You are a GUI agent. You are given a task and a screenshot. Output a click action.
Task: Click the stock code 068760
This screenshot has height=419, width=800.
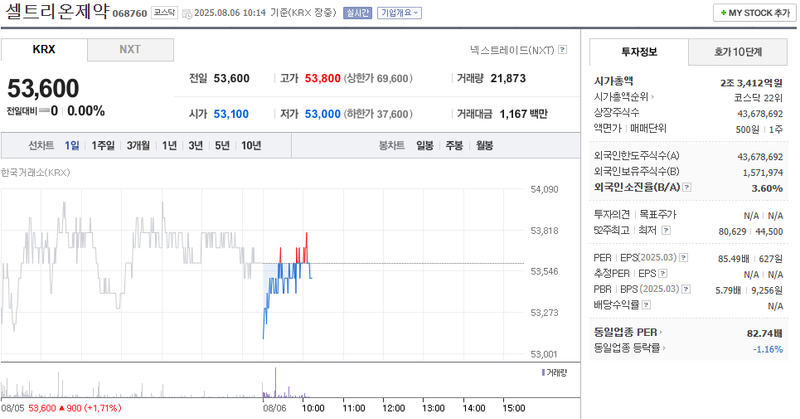click(130, 13)
